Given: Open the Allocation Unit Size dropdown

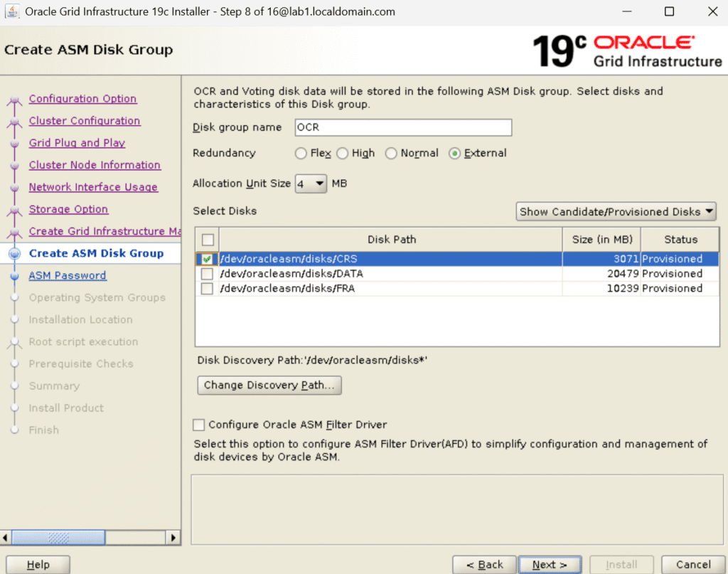Looking at the screenshot, I should 311,184.
